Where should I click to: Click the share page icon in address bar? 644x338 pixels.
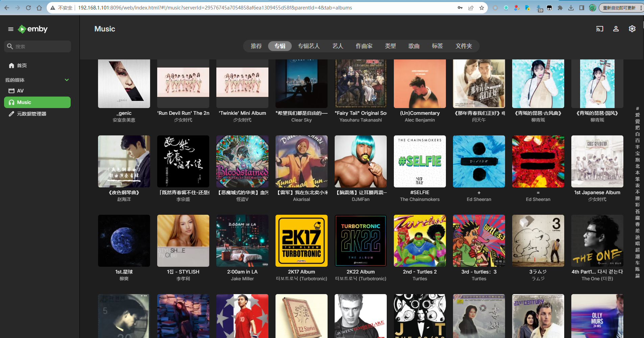tap(471, 8)
